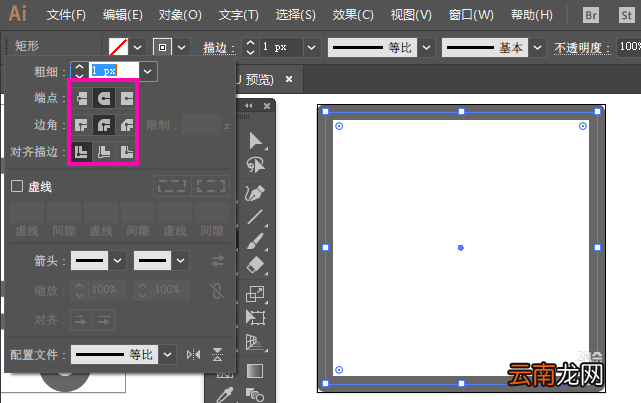Viewport: 641px width, 403px height.
Task: Choose the miter join corner option
Action: pyautogui.click(x=82, y=125)
